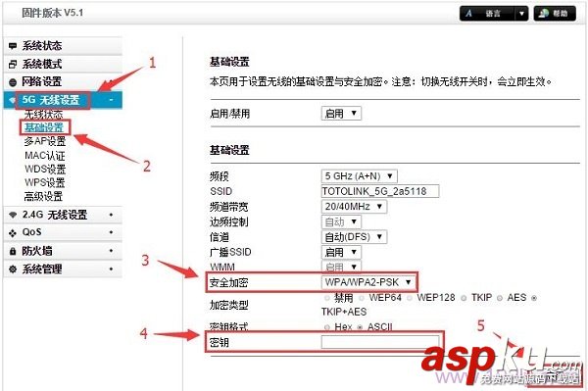The height and width of the screenshot is (391, 588).
Task: Click the help button icon
Action: [543, 14]
